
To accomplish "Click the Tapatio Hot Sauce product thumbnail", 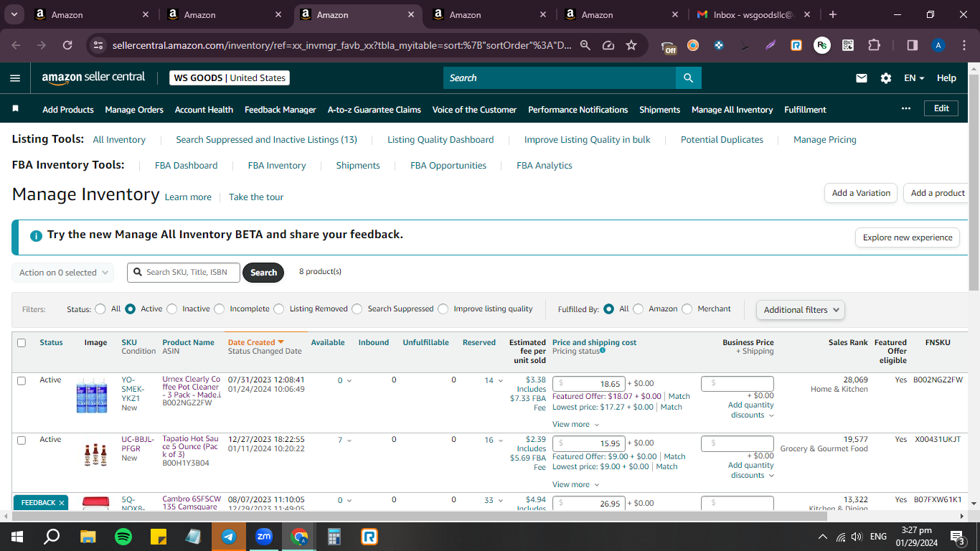I will (95, 455).
